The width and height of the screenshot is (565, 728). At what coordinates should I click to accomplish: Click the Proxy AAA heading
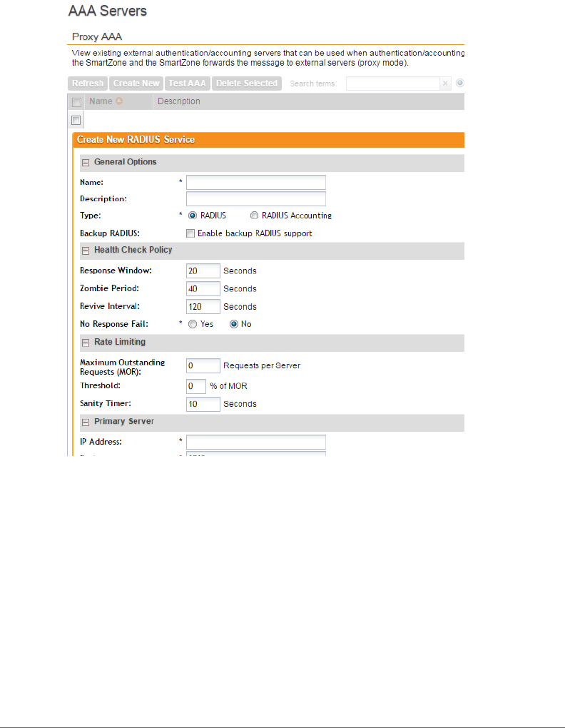pos(97,36)
